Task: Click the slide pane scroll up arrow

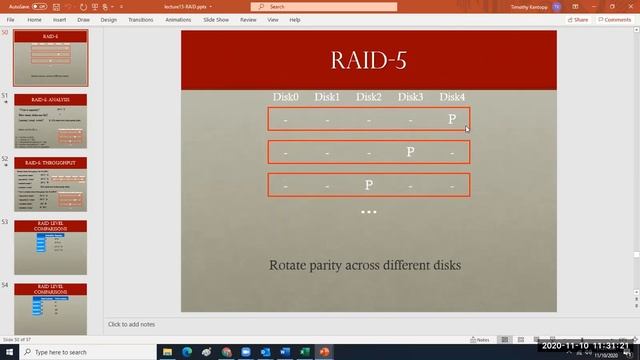Action: (636, 30)
